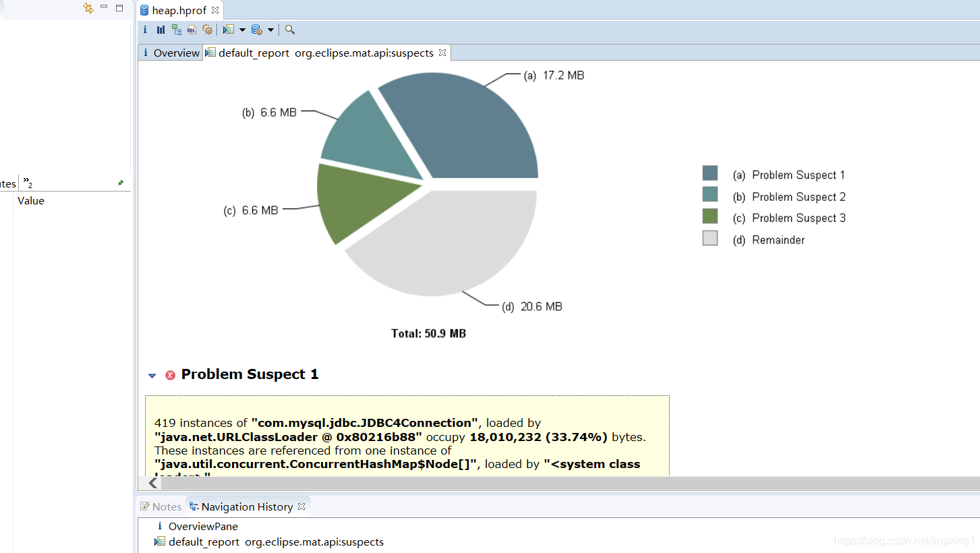Click the Open Query Browser database icon
980x553 pixels.
[256, 30]
